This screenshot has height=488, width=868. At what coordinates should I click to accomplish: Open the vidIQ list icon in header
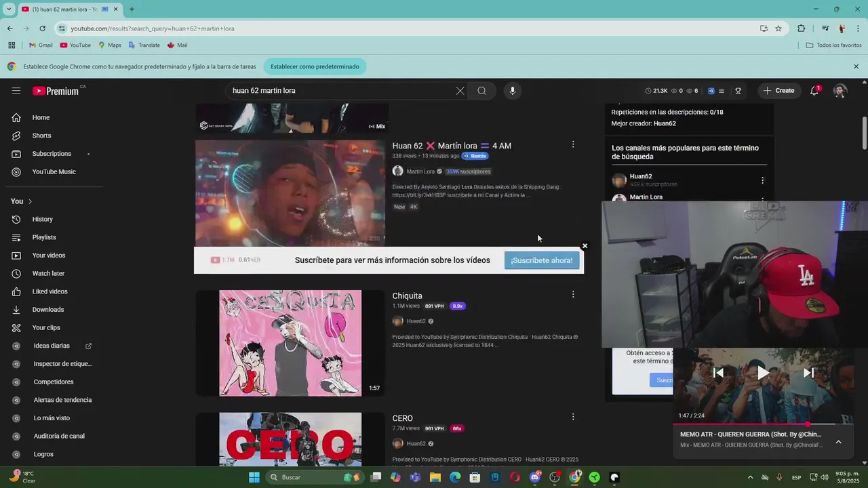coord(722,91)
